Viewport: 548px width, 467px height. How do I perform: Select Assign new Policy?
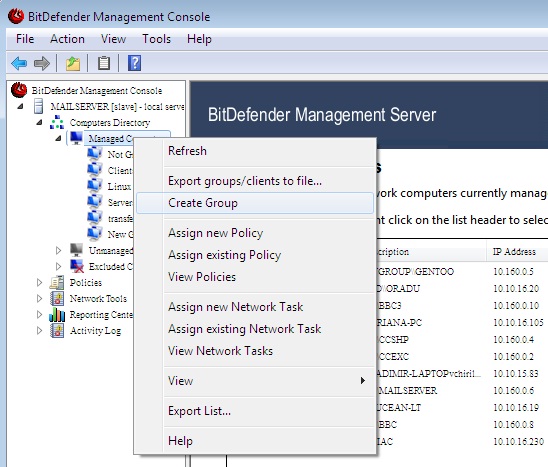[x=255, y=233]
